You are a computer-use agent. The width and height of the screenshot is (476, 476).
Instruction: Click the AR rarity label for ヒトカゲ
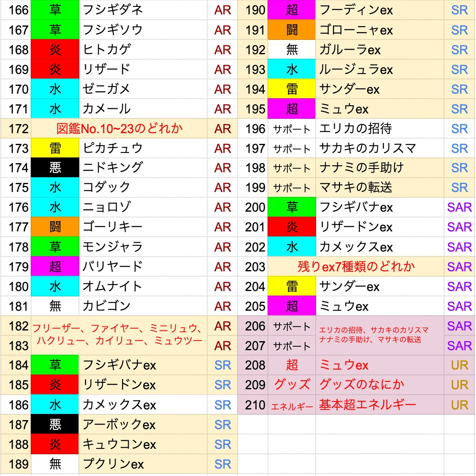pyautogui.click(x=222, y=49)
